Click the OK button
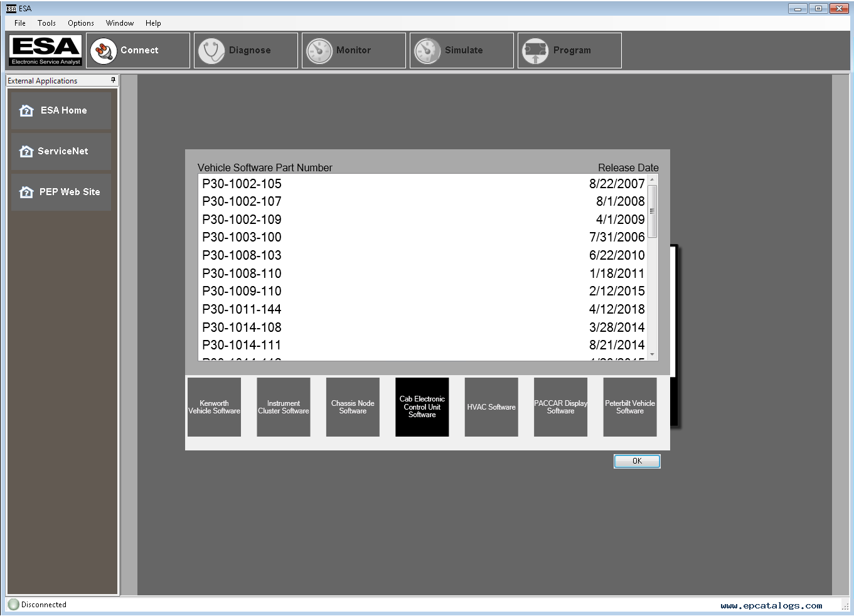This screenshot has height=616, width=854. [x=637, y=461]
